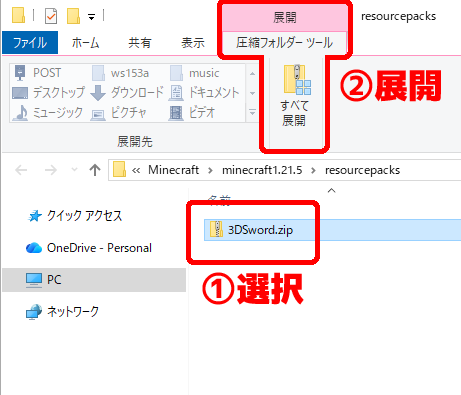The width and height of the screenshot is (461, 395).
Task: Open OneDrive - Personal in navigation pane
Action: tap(89, 248)
